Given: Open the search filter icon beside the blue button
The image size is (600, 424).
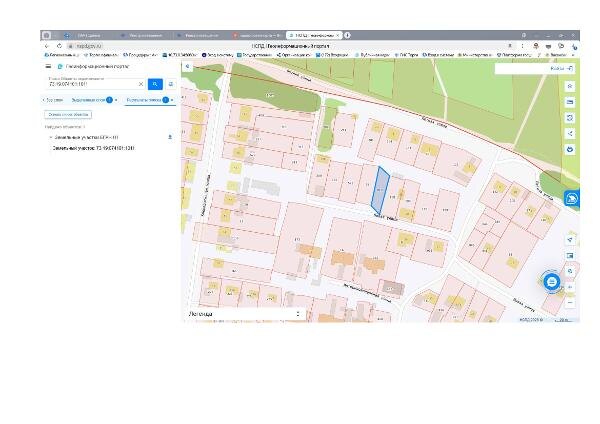Looking at the screenshot, I should [x=171, y=84].
